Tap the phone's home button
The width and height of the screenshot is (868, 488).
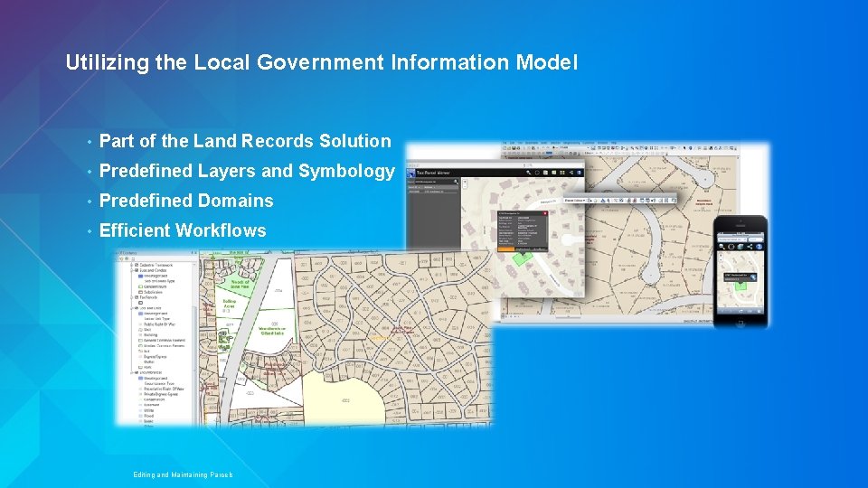coord(741,323)
